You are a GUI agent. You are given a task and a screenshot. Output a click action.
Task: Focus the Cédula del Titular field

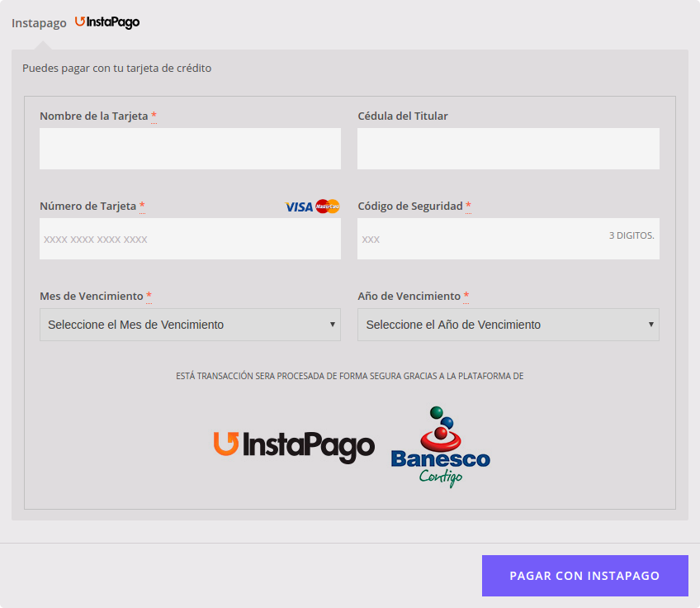tap(508, 149)
